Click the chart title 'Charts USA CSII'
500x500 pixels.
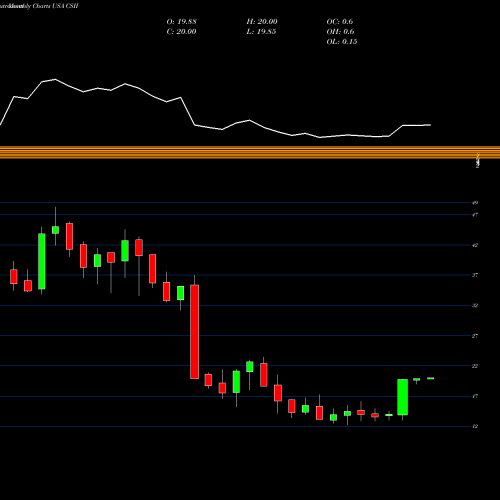coord(55,6)
